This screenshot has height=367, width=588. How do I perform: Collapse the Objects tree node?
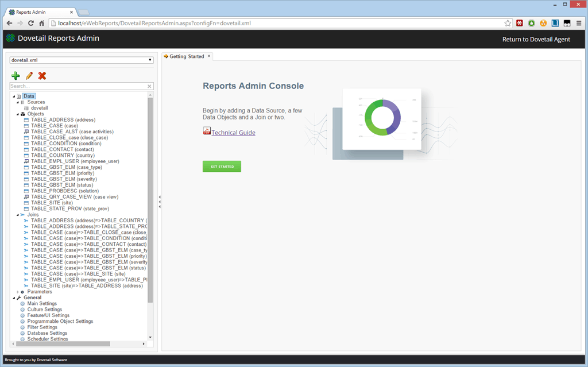[x=18, y=114]
